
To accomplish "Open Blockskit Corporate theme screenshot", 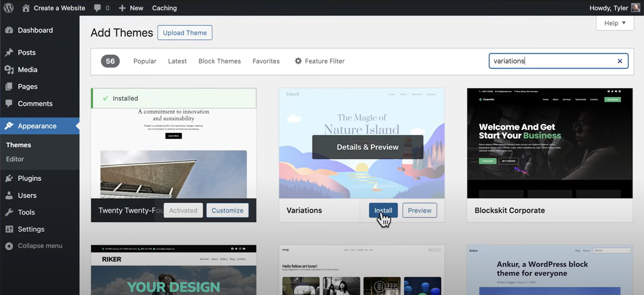I will (550, 143).
